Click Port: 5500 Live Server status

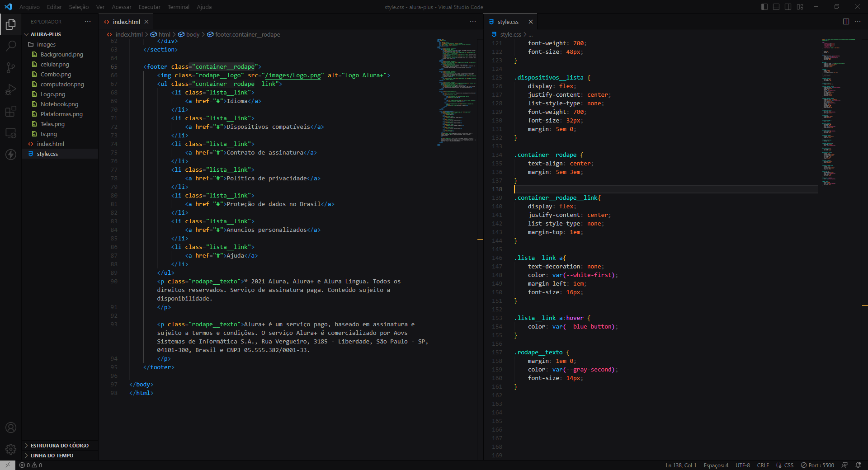point(817,465)
